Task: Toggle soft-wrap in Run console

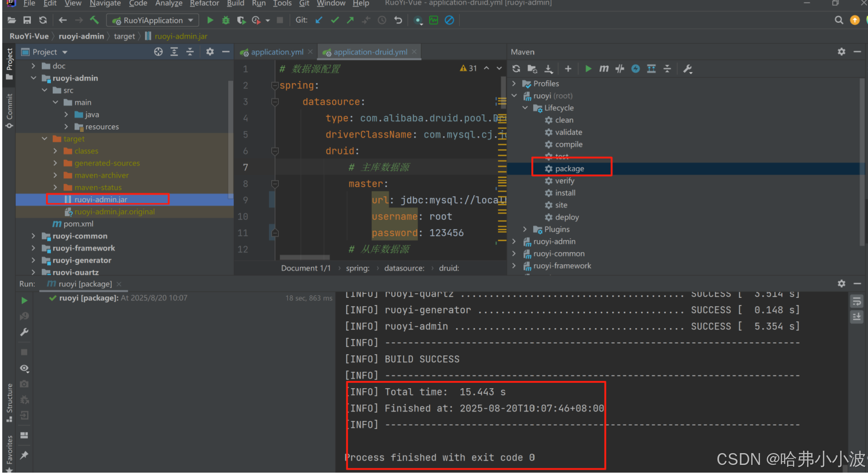Action: coord(857,301)
